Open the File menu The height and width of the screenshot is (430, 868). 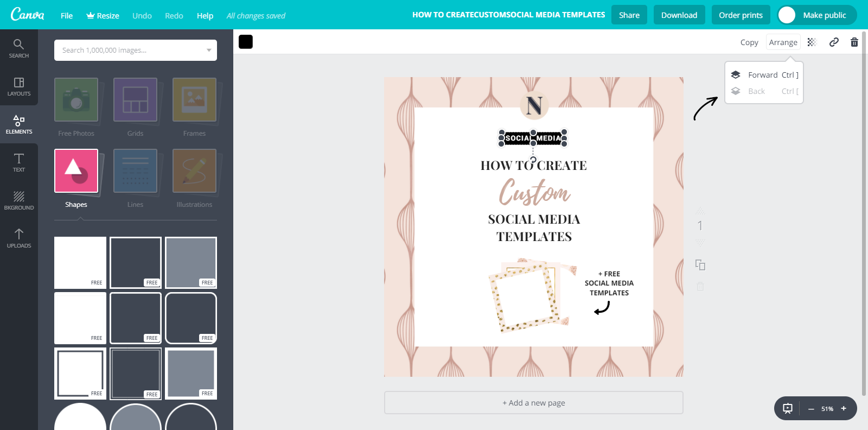click(67, 16)
